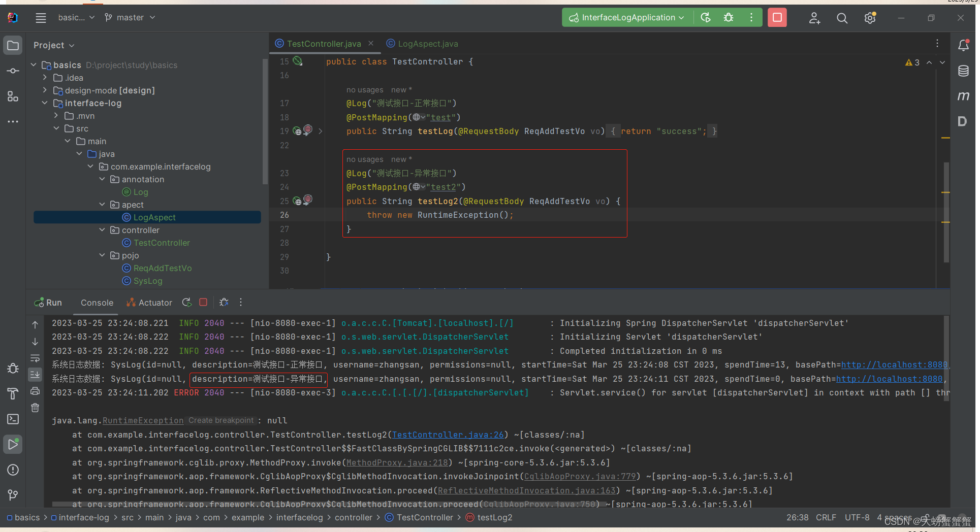Change CRLF line separator
Image resolution: width=980 pixels, height=532 pixels.
(x=826, y=517)
